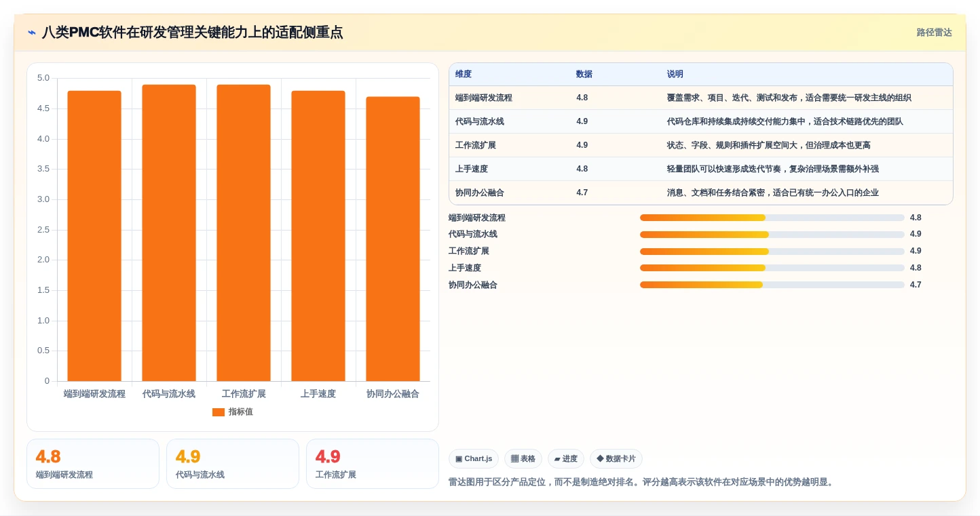Click the footer note beginning 雷达图用于区分产品定位
The image size is (980, 516).
tap(641, 482)
